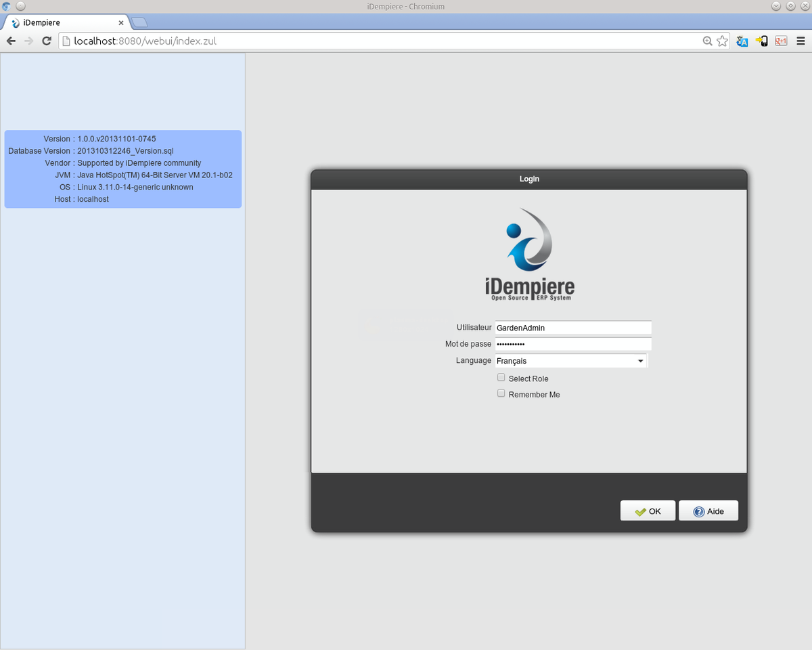This screenshot has height=650, width=812.
Task: Open a new browser tab
Action: pyautogui.click(x=139, y=21)
